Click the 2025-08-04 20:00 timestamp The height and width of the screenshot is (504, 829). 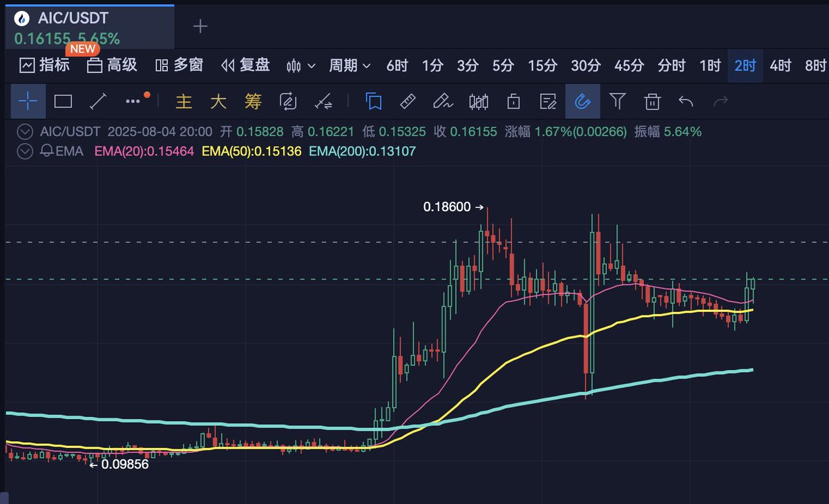point(160,131)
